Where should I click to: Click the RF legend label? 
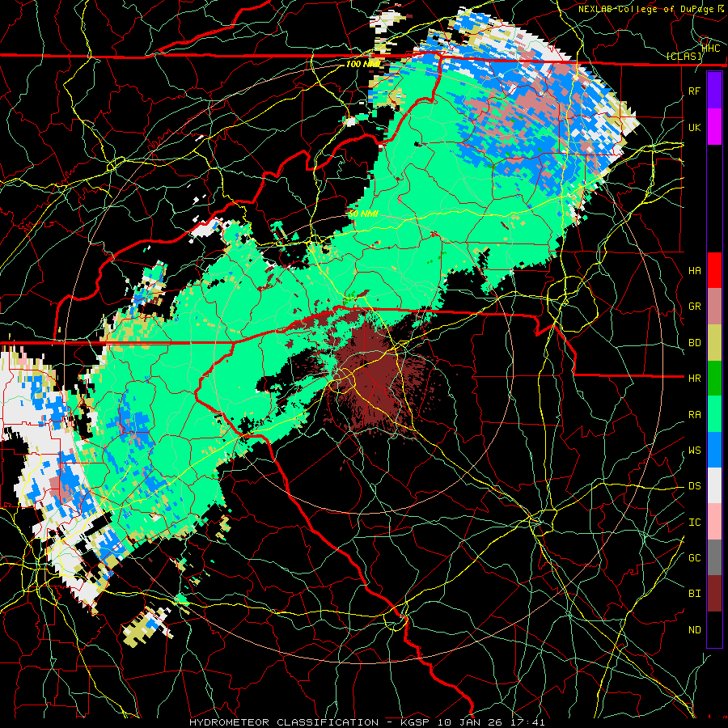694,91
